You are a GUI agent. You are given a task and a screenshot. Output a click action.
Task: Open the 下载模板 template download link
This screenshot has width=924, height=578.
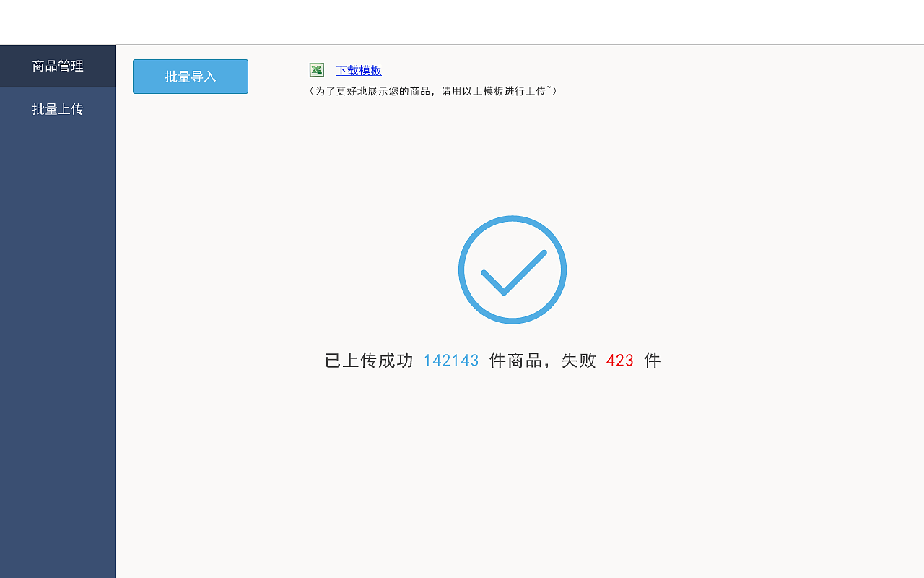pyautogui.click(x=358, y=70)
